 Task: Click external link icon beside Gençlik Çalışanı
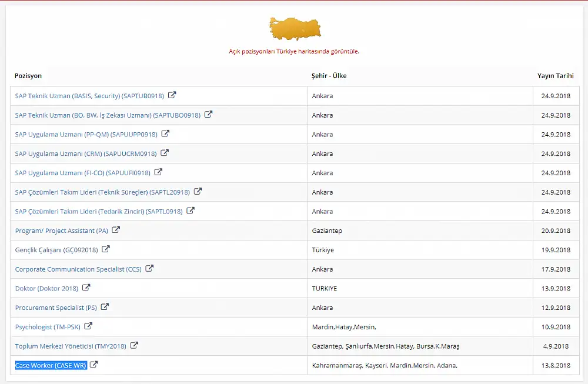coord(106,249)
